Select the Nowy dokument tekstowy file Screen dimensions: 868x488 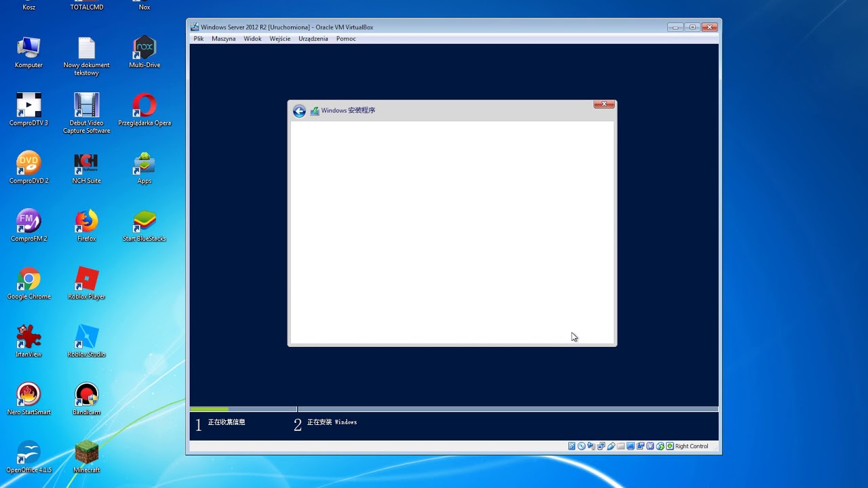coord(87,56)
